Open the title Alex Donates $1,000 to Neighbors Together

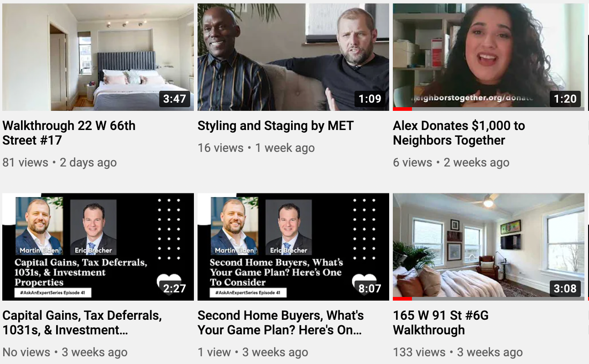(459, 133)
